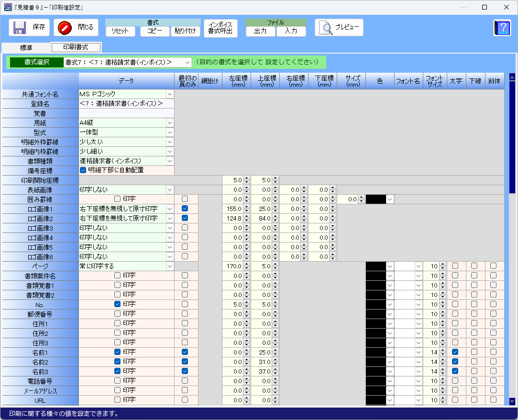Click インボイス書式呼出 button
518x420 pixels.
tap(220, 28)
